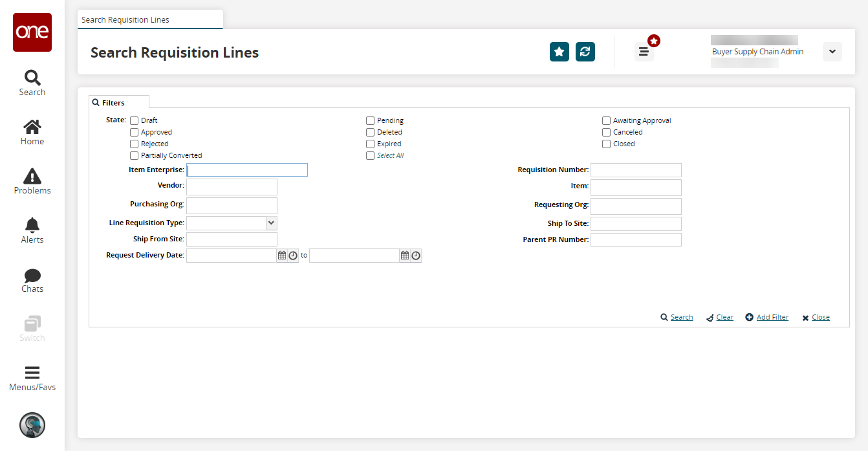Click the clock icon for end delivery date
Viewport: 868px width, 451px height.
416,256
